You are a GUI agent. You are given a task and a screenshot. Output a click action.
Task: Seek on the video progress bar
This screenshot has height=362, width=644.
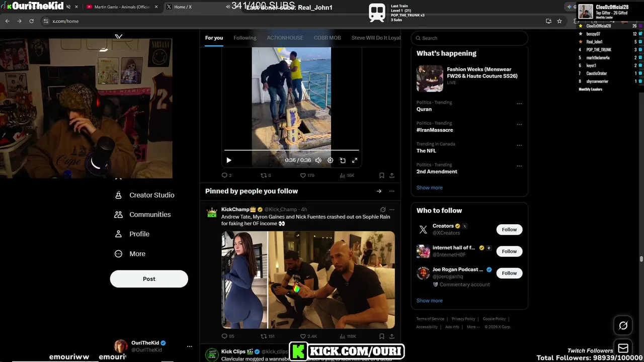click(291, 150)
